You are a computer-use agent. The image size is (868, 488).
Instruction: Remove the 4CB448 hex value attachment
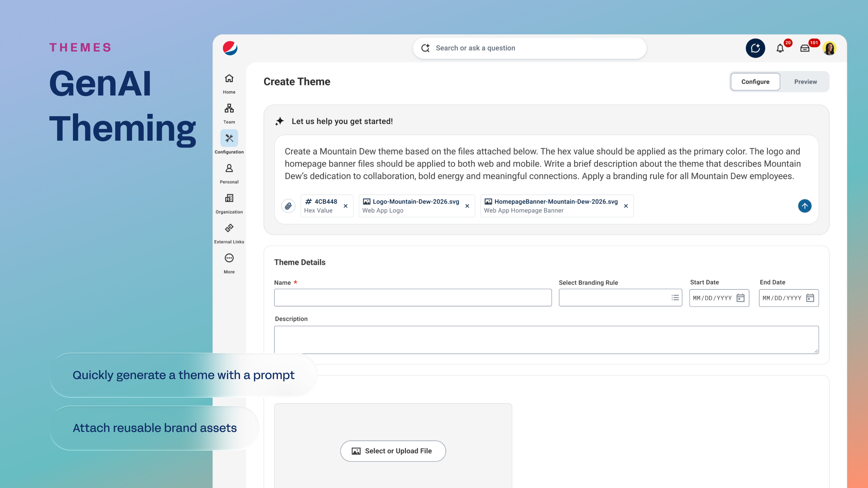pyautogui.click(x=345, y=206)
